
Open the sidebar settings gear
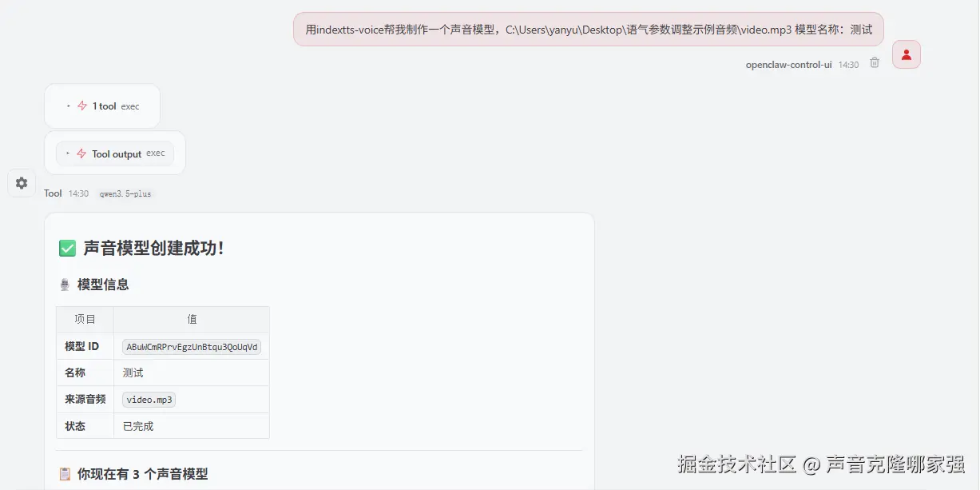[x=21, y=183]
